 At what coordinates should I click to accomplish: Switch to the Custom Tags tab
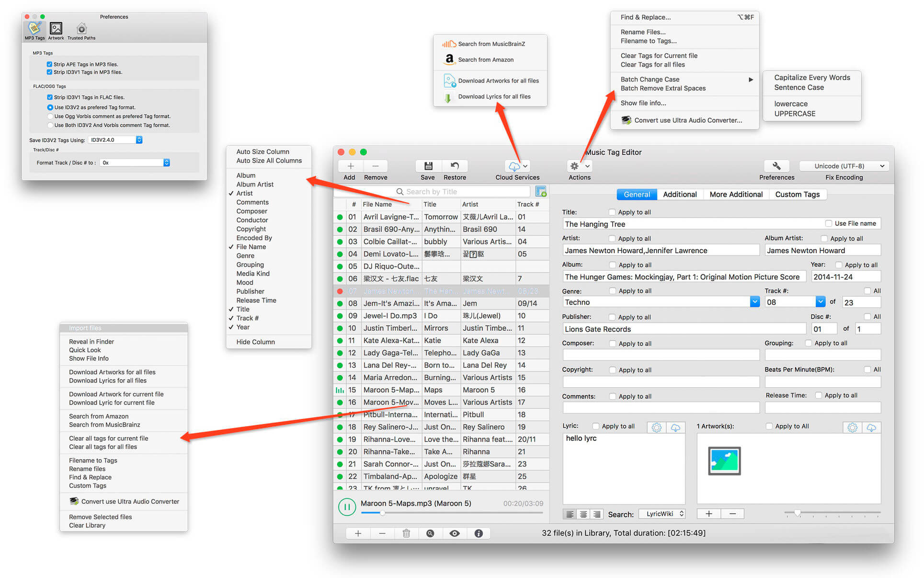[x=797, y=194]
